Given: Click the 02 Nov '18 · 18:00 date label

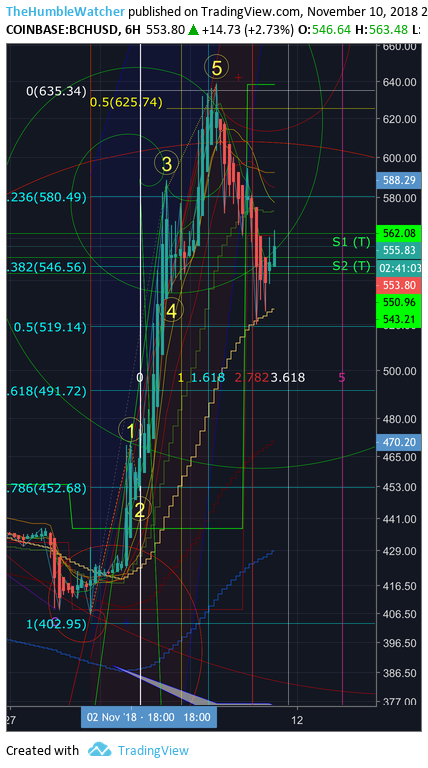Looking at the screenshot, I should 130,717.
